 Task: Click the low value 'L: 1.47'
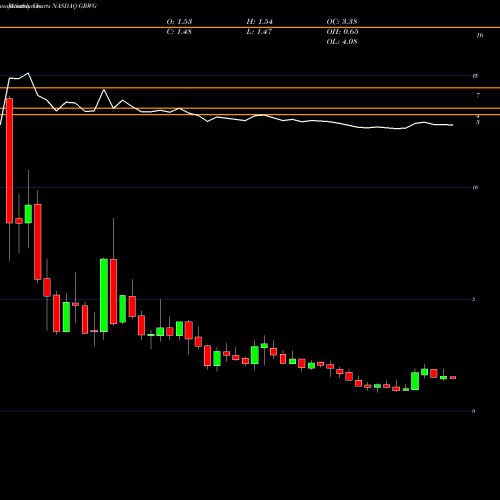tap(259, 32)
